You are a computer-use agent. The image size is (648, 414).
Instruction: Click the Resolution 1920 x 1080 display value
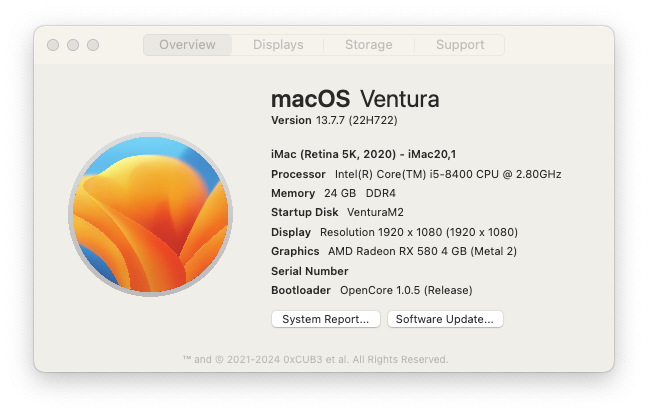coord(419,232)
